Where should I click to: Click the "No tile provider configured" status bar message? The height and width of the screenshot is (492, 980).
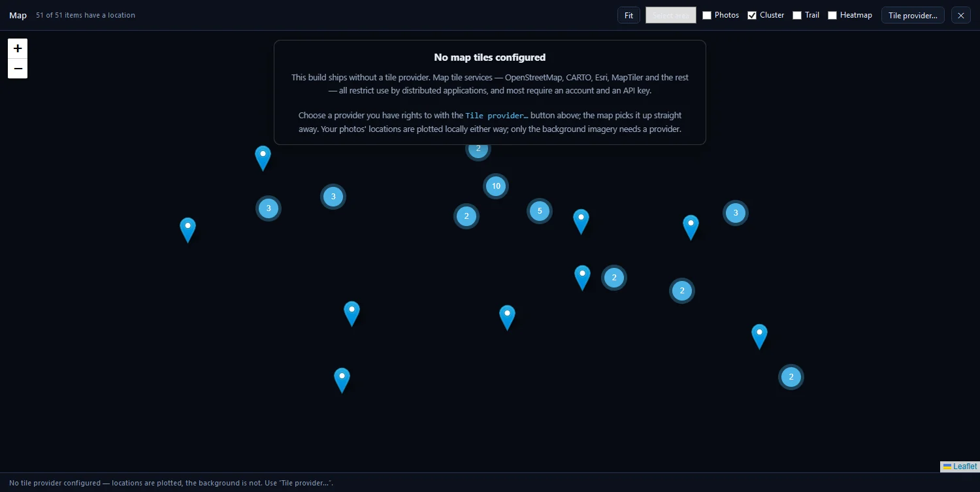click(171, 483)
